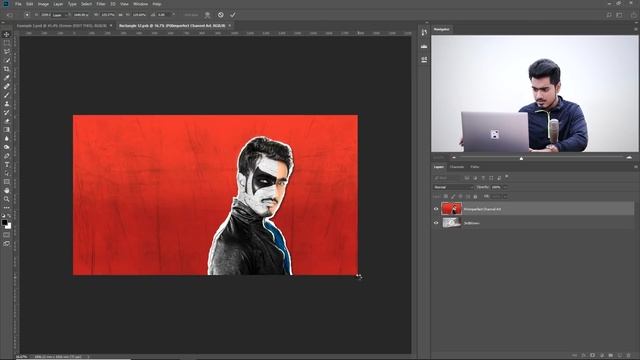
Task: Select the Zoom tool
Action: 7,199
